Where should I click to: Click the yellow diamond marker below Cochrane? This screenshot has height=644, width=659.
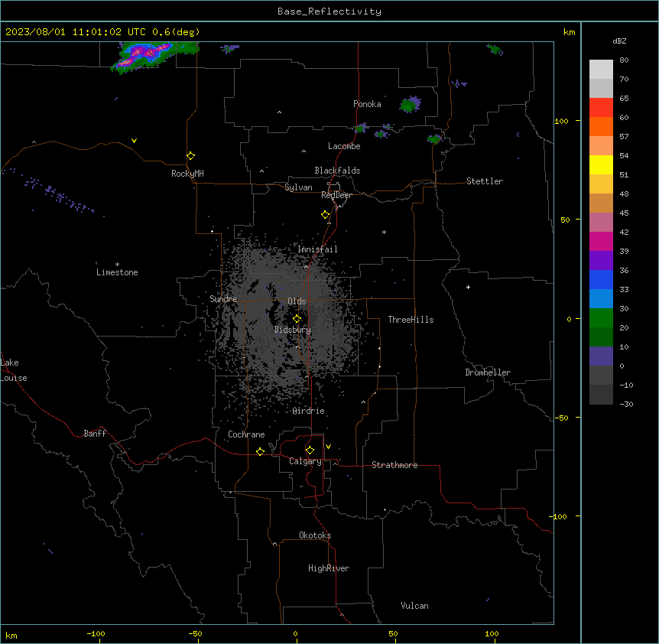click(x=260, y=451)
